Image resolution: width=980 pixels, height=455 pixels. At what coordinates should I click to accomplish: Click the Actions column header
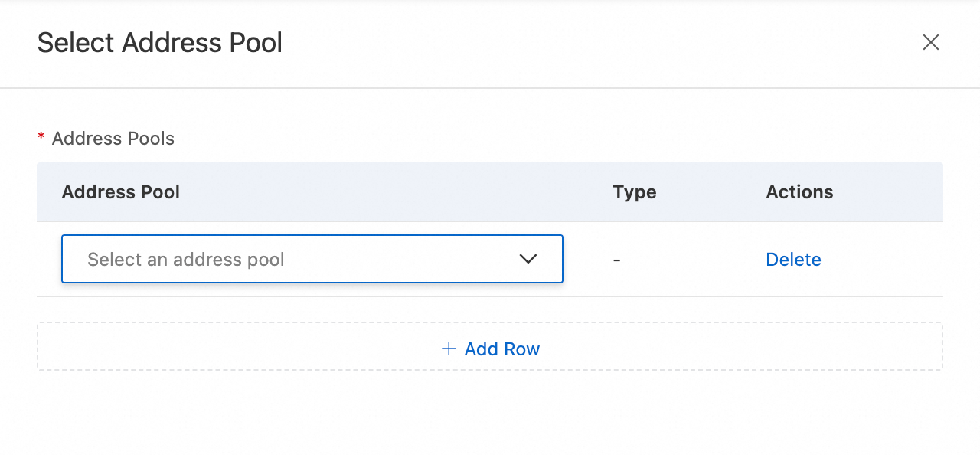799,192
